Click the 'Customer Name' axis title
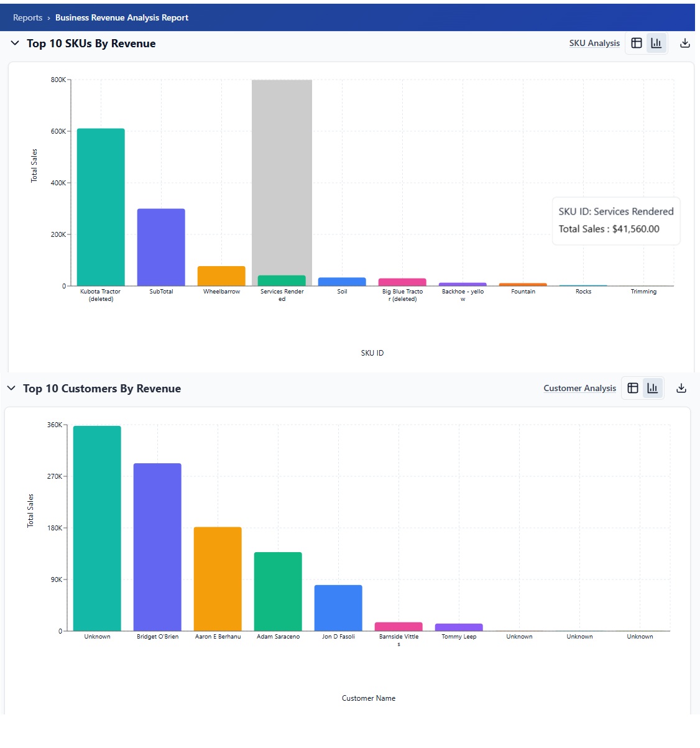700x748 pixels. pos(369,698)
